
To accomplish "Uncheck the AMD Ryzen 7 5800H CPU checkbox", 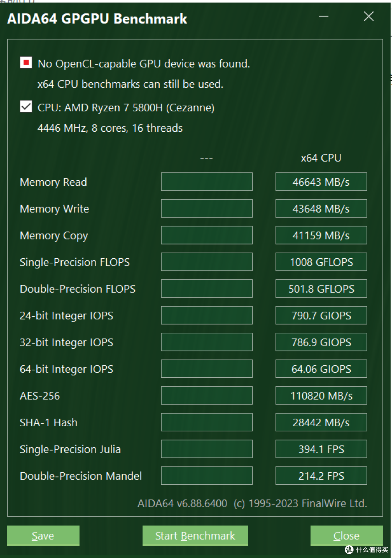I will coord(26,107).
